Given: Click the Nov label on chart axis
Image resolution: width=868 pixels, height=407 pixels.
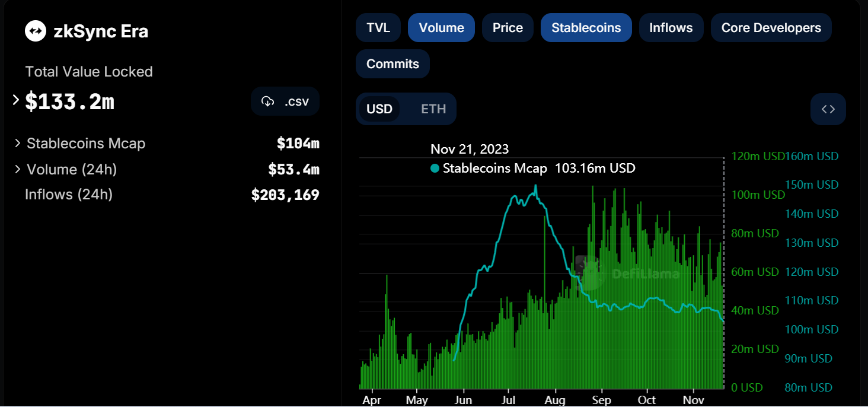Looking at the screenshot, I should [x=694, y=399].
